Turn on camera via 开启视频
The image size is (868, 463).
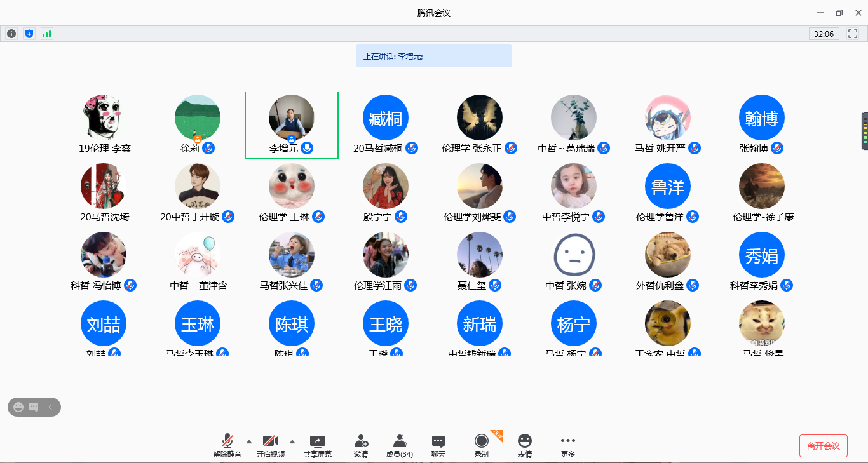pos(271,446)
